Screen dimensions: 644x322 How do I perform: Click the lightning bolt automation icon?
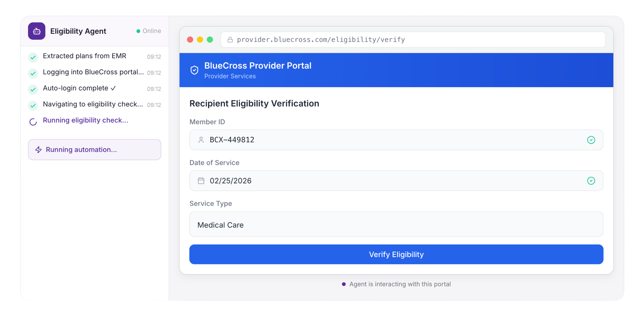pyautogui.click(x=38, y=150)
